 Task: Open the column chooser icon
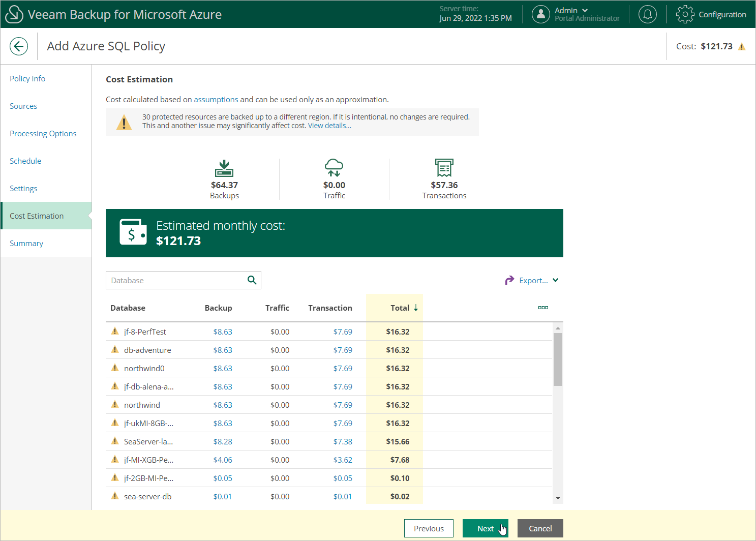(543, 308)
